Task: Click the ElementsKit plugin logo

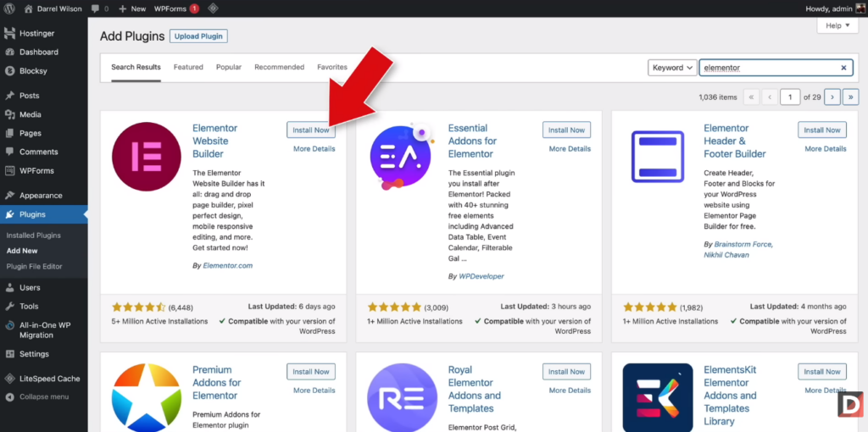Action: click(658, 397)
